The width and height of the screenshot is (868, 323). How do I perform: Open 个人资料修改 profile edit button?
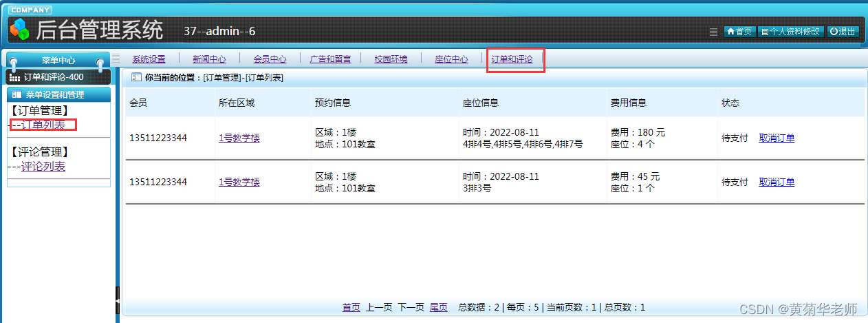790,32
